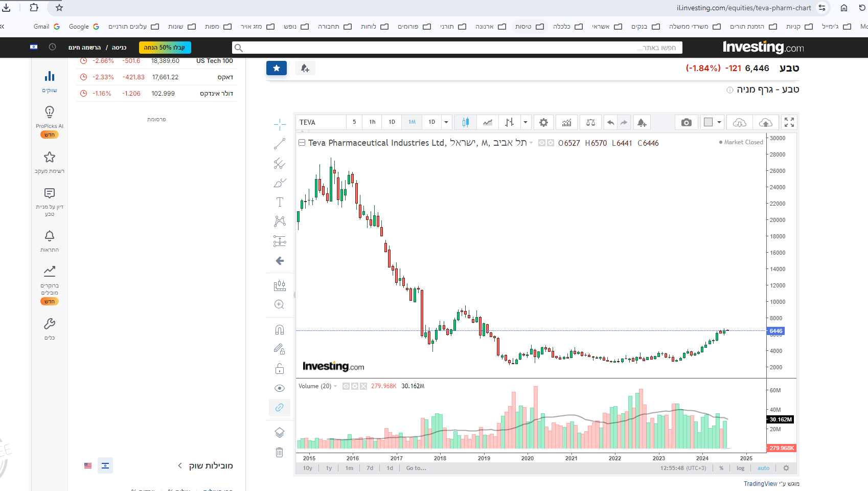
Task: Create alert from chart toolbar bell
Action: pos(642,122)
